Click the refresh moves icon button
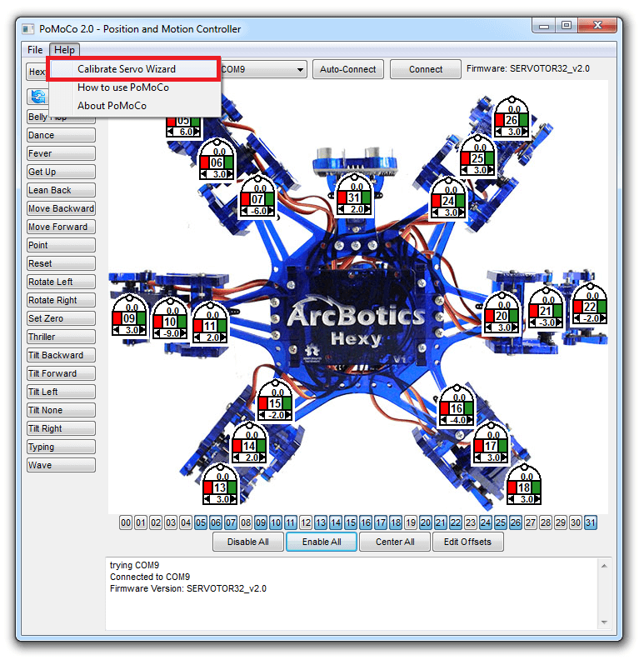 tap(38, 97)
